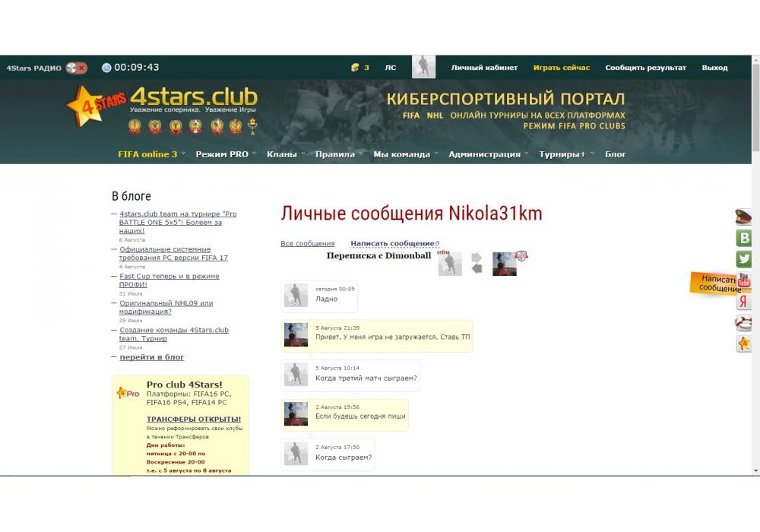Open the Блог menu item
The height and width of the screenshot is (532, 760).
[616, 154]
